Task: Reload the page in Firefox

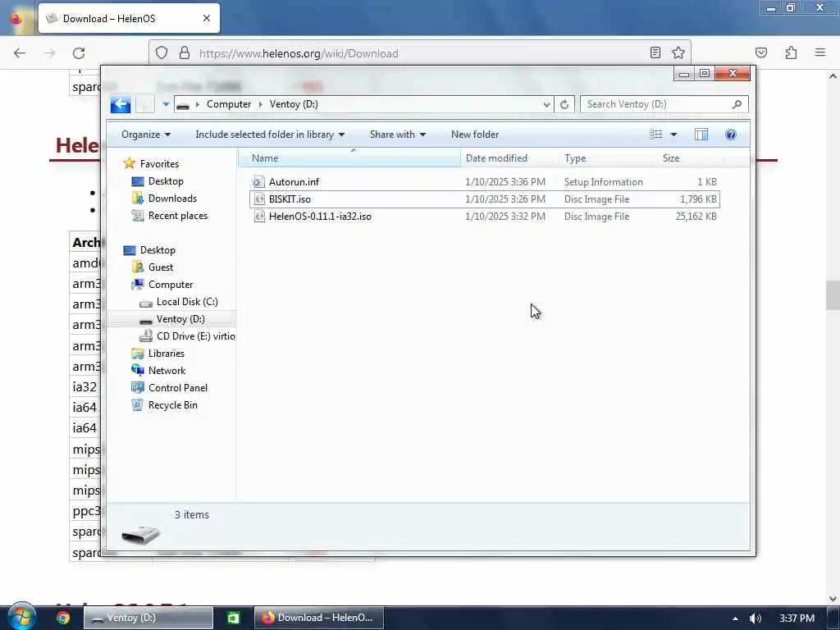Action: (x=79, y=53)
